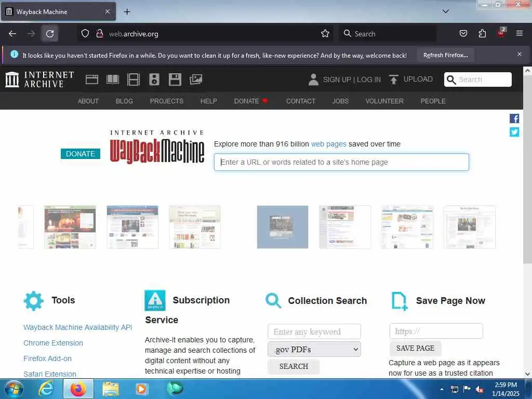This screenshot has width=532, height=399.
Task: Click the Tools gear icon
Action: click(34, 301)
